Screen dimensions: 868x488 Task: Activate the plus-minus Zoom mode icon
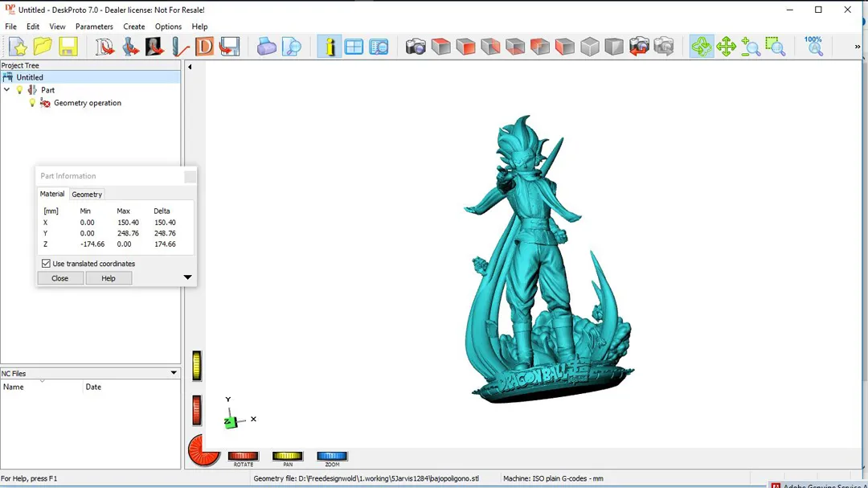pos(751,47)
